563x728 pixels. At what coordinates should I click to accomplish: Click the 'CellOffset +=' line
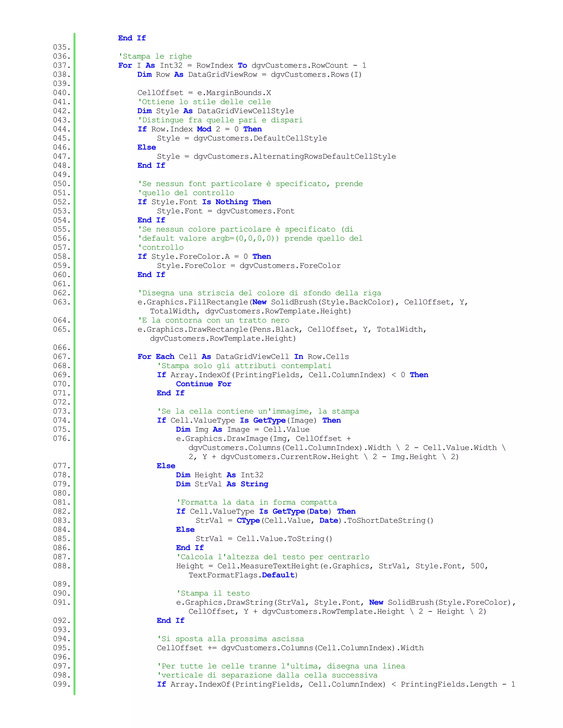[290, 648]
